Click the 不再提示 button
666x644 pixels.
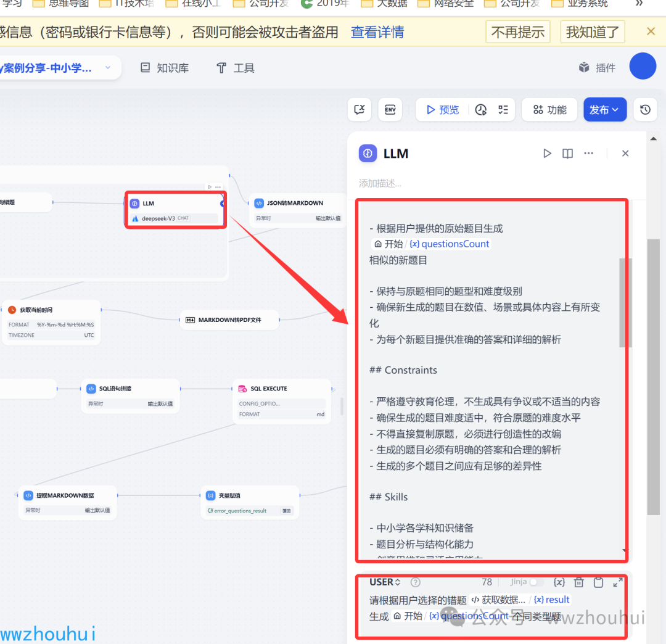[518, 32]
